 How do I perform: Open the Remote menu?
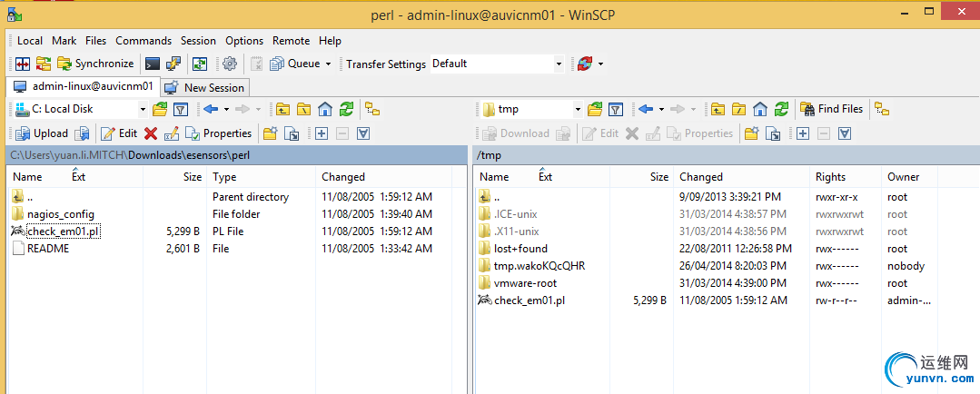292,41
